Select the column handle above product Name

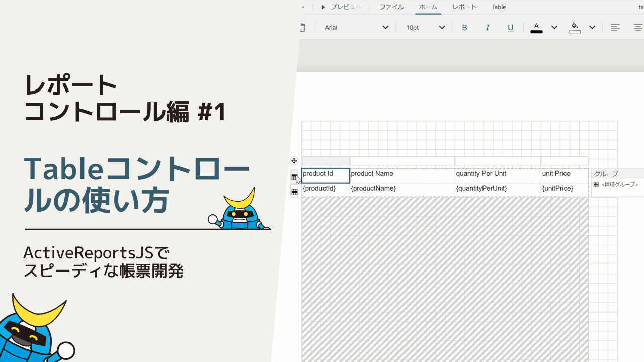click(402, 161)
